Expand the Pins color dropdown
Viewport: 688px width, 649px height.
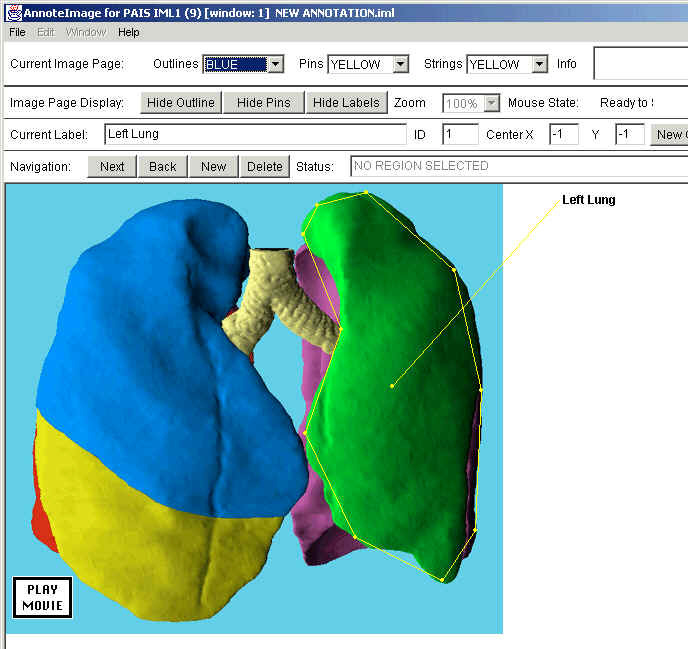click(400, 64)
